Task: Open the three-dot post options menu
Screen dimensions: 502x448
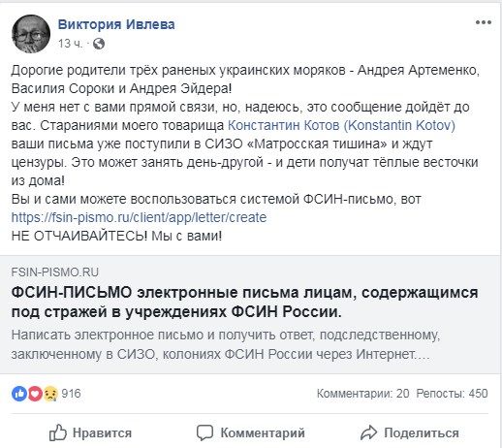Action: coord(484,22)
